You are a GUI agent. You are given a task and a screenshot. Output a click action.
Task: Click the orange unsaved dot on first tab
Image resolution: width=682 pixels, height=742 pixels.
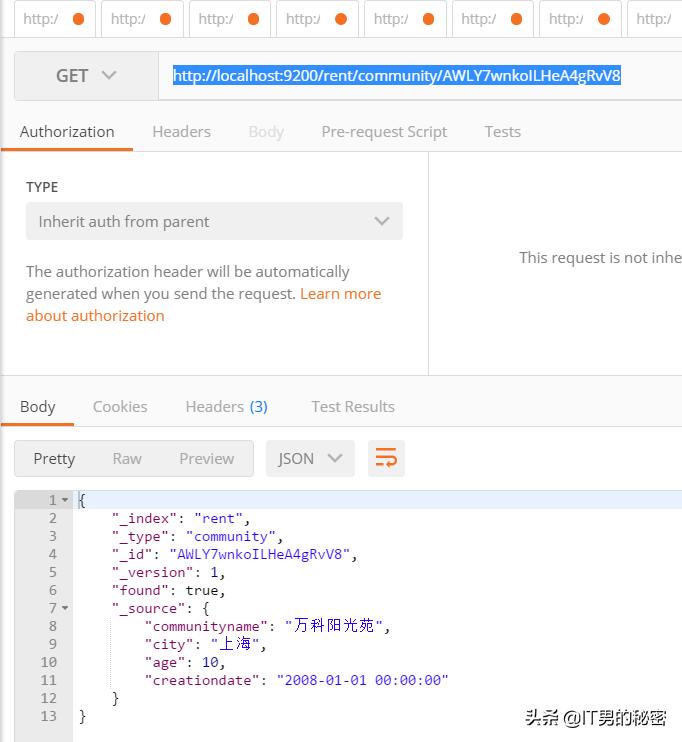[79, 19]
